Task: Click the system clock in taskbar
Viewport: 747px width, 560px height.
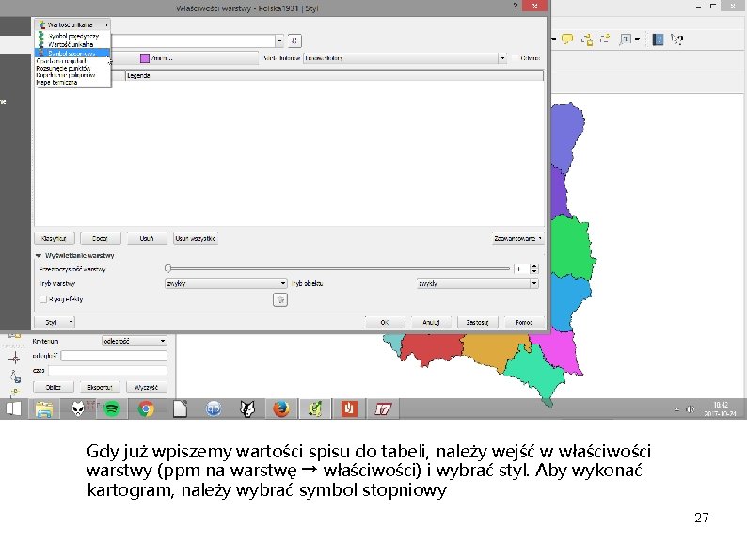Action: (721, 409)
